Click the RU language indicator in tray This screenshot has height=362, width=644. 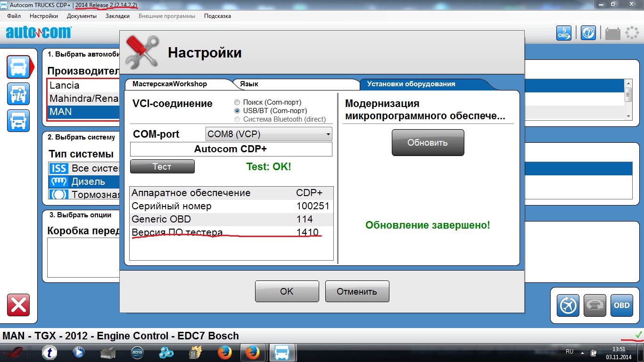coord(570,352)
